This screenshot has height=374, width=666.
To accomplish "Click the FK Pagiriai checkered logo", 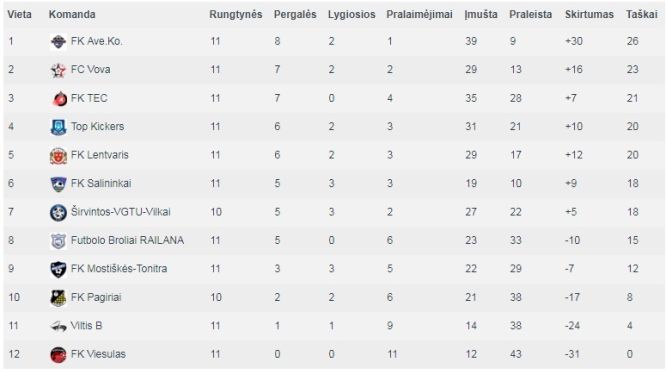I will (x=58, y=298).
